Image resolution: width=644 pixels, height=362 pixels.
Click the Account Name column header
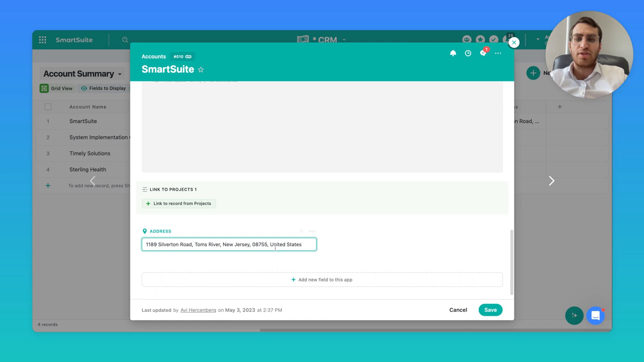[x=88, y=107]
